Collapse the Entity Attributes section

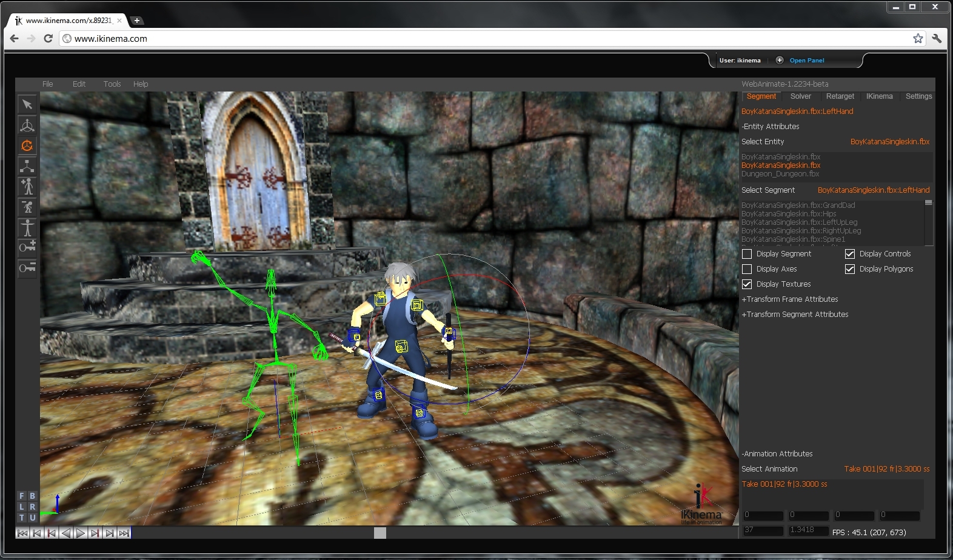pyautogui.click(x=771, y=127)
